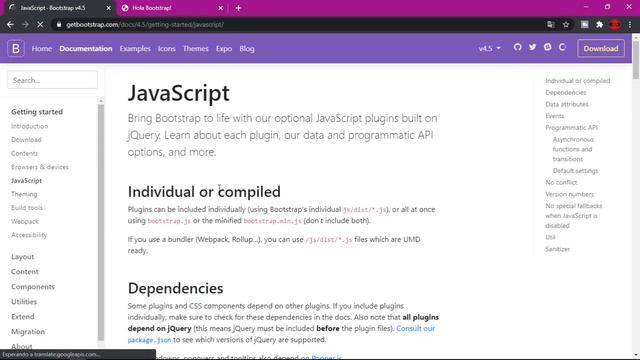
Task: Open Introduction in the sidebar
Action: 29,126
